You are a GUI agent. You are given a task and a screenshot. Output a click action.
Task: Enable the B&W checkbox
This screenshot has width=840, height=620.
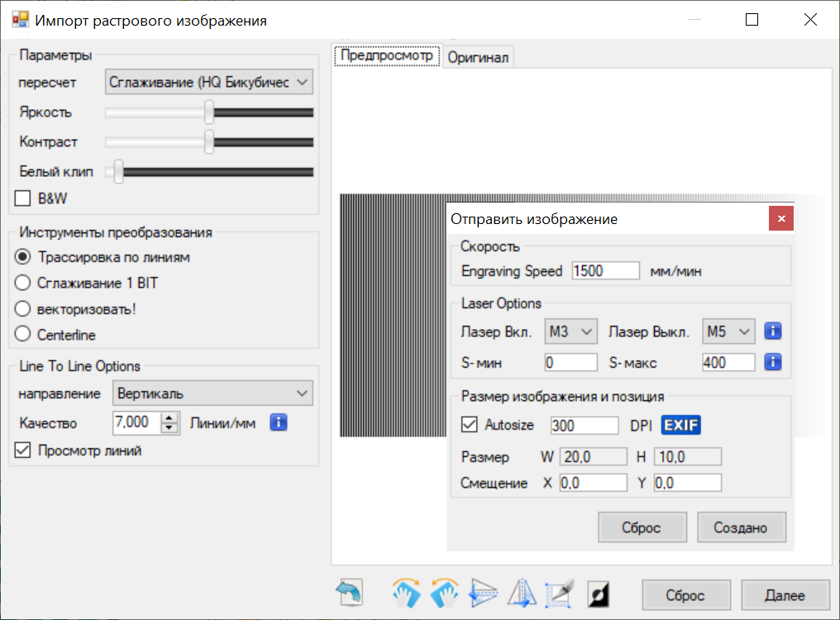point(21,198)
